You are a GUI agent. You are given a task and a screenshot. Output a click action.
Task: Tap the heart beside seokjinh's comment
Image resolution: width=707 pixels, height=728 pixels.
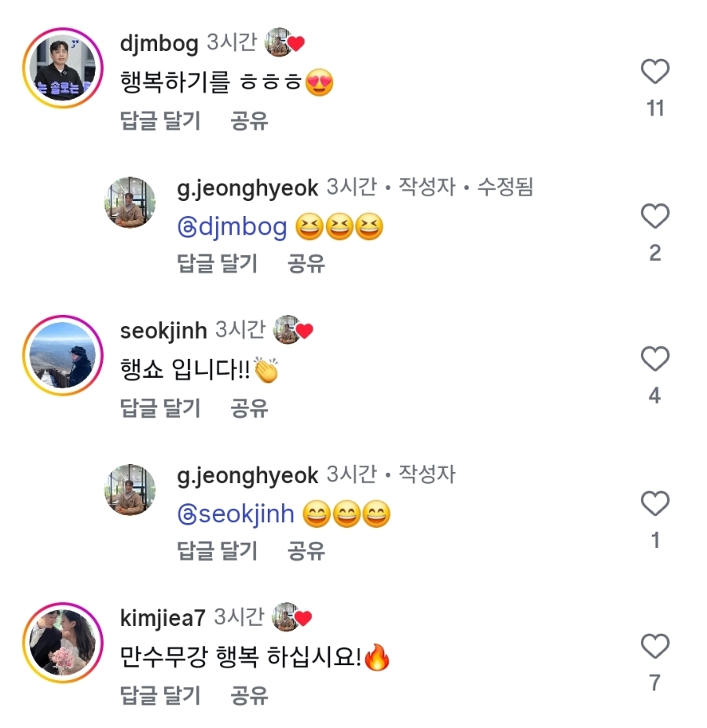[655, 359]
